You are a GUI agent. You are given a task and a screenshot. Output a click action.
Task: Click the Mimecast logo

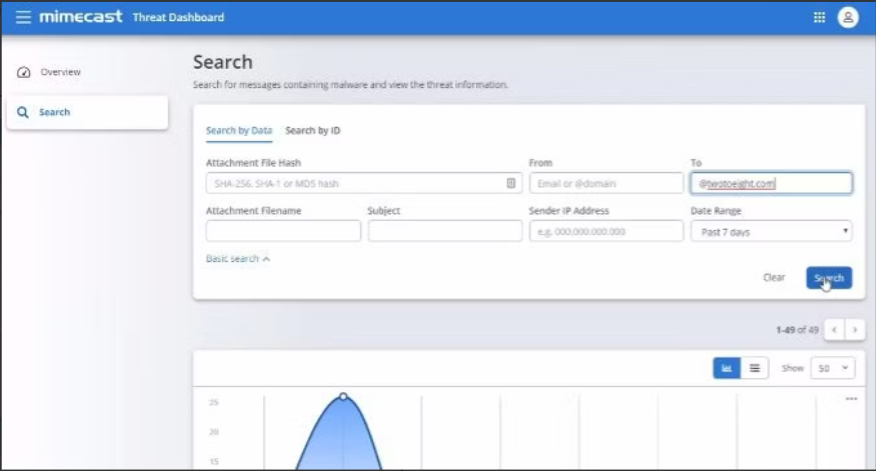tap(79, 17)
